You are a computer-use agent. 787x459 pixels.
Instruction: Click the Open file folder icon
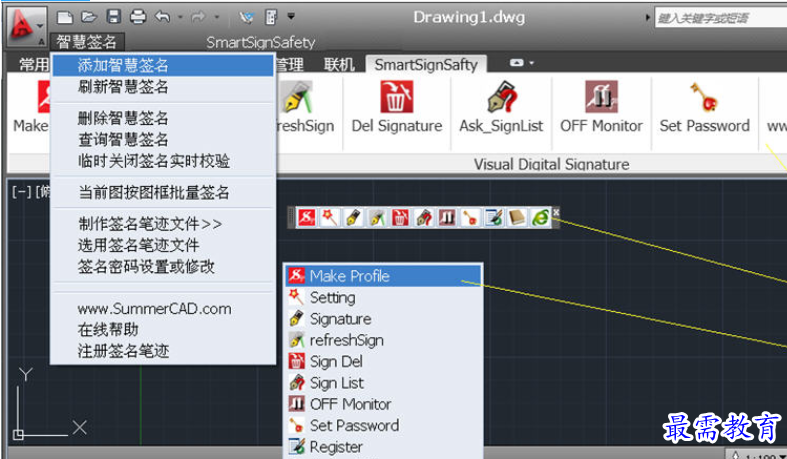click(x=89, y=17)
